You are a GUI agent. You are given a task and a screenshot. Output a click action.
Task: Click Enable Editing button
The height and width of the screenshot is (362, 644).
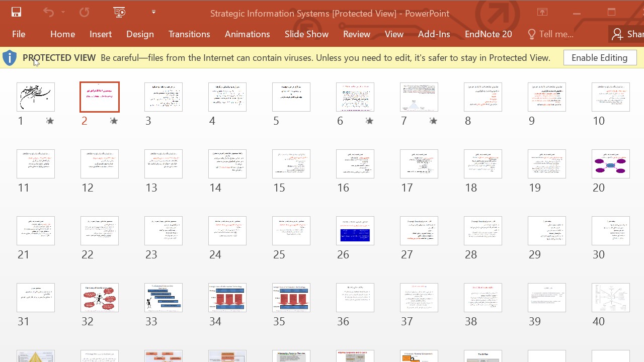(x=600, y=58)
